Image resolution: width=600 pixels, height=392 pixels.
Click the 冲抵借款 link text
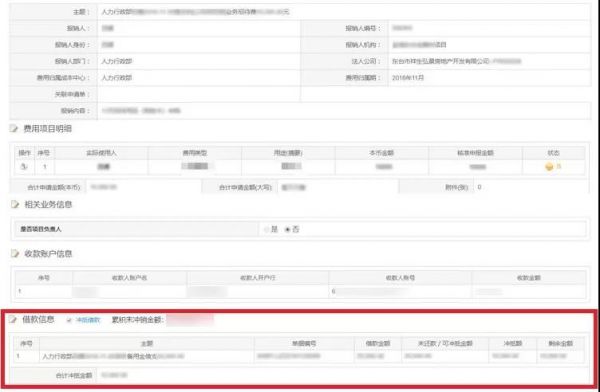click(88, 320)
